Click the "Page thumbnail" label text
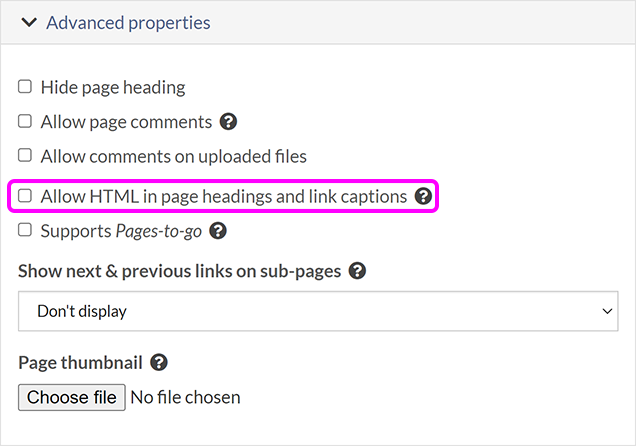The width and height of the screenshot is (636, 446). [80, 363]
